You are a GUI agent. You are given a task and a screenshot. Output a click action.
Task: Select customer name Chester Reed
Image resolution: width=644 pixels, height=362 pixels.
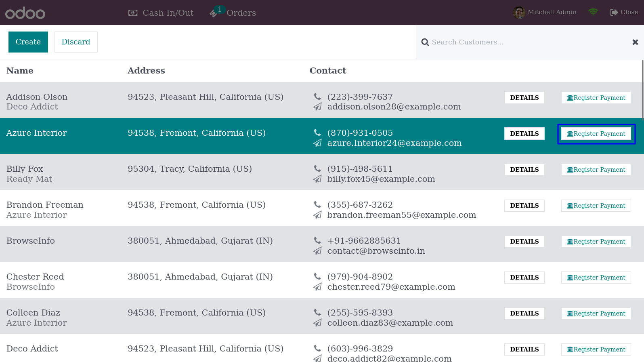[35, 277]
